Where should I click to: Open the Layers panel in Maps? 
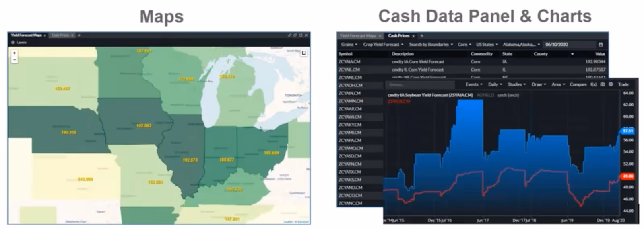pos(19,42)
